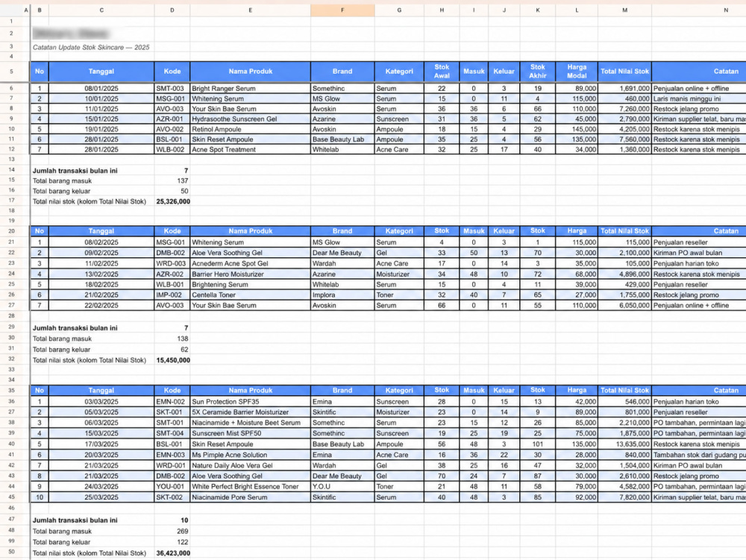The height and width of the screenshot is (560, 746).
Task: Click January total '25,326,000'
Action: tap(173, 201)
